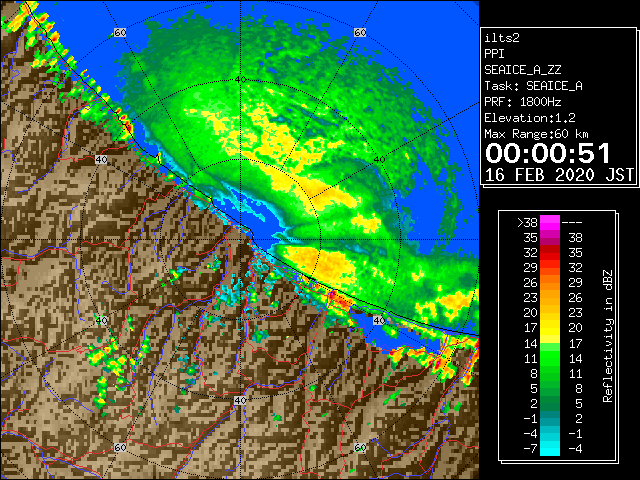Click the '>38' legend value
Image resolution: width=640 pixels, height=480 pixels.
(527, 222)
